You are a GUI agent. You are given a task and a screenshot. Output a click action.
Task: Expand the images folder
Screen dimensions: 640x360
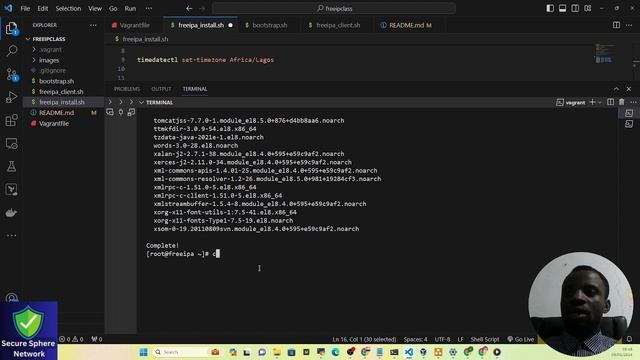click(x=49, y=60)
